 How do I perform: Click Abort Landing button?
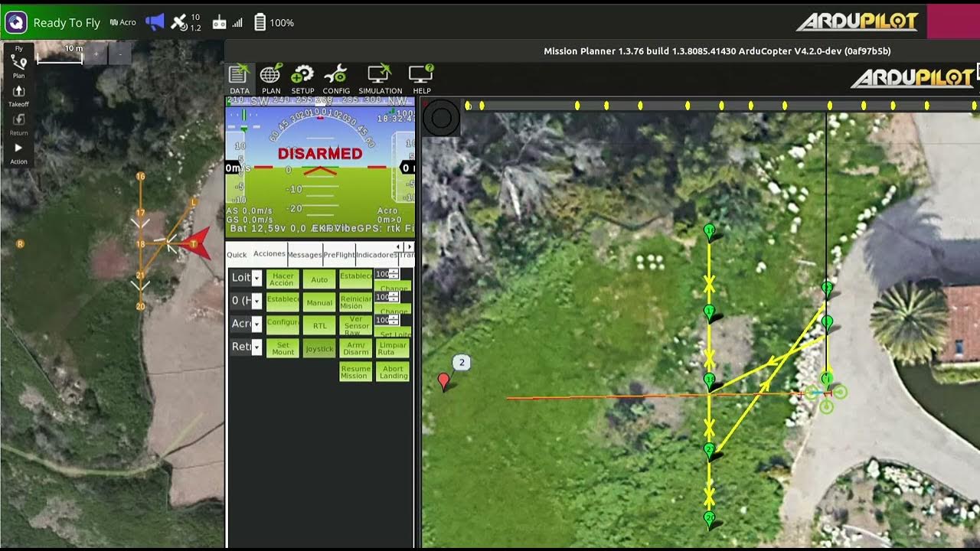pos(393,372)
